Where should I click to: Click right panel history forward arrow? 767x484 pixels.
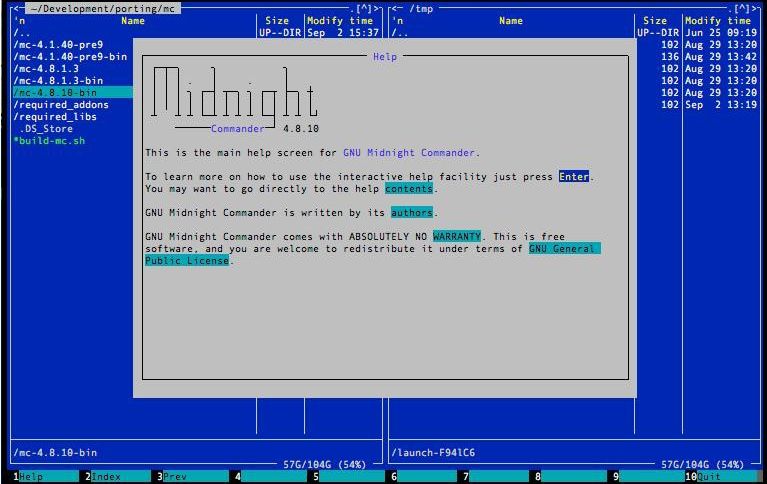pos(754,8)
